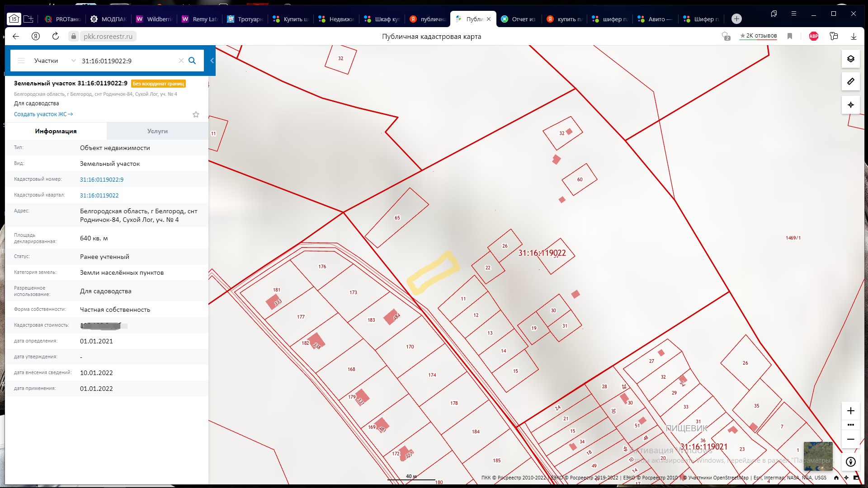Select the Информация tab
The height and width of the screenshot is (488, 868).
[x=56, y=131]
